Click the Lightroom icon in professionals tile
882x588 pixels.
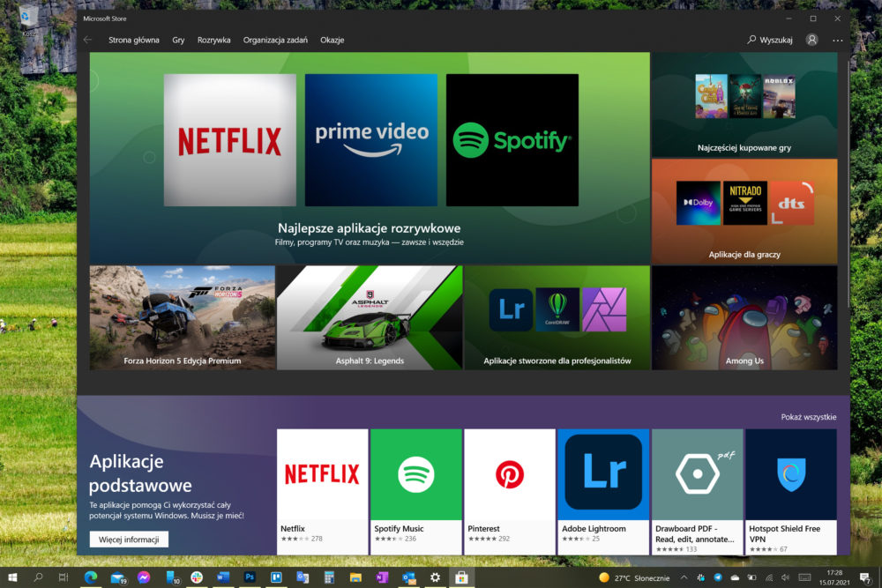pos(511,309)
